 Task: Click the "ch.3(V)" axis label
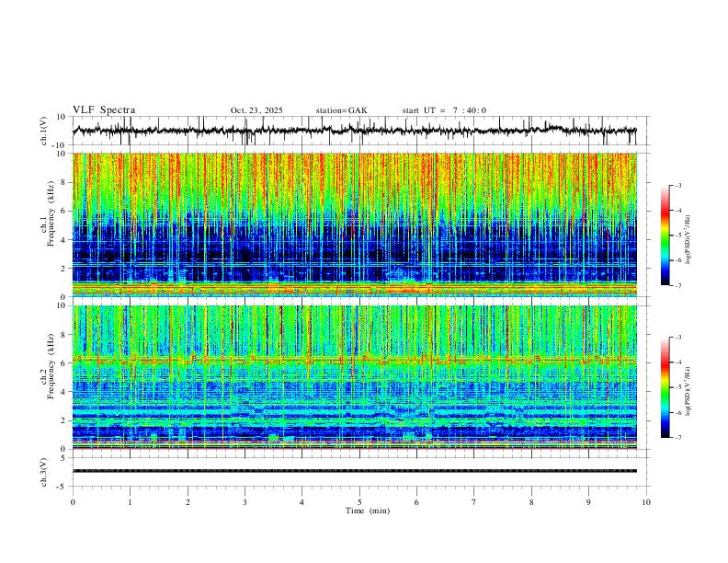44,472
